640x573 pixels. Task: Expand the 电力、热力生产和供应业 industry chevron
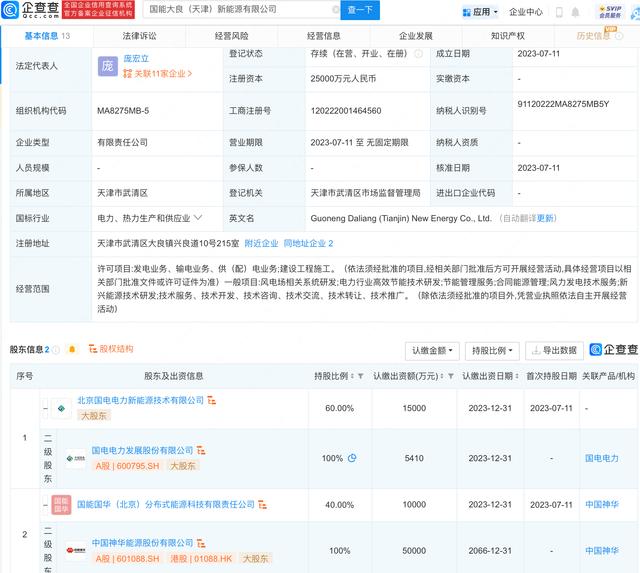coord(198,217)
